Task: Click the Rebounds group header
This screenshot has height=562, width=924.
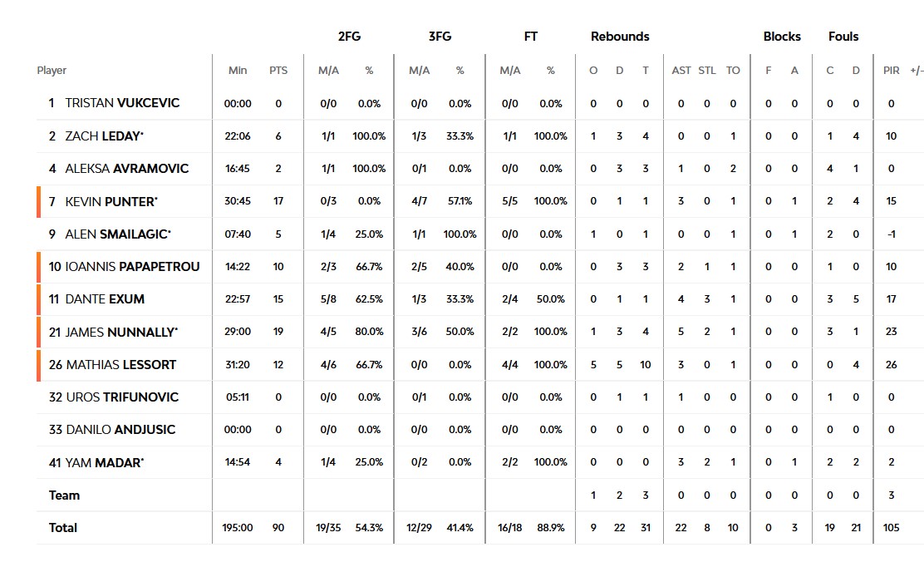Action: (x=620, y=37)
